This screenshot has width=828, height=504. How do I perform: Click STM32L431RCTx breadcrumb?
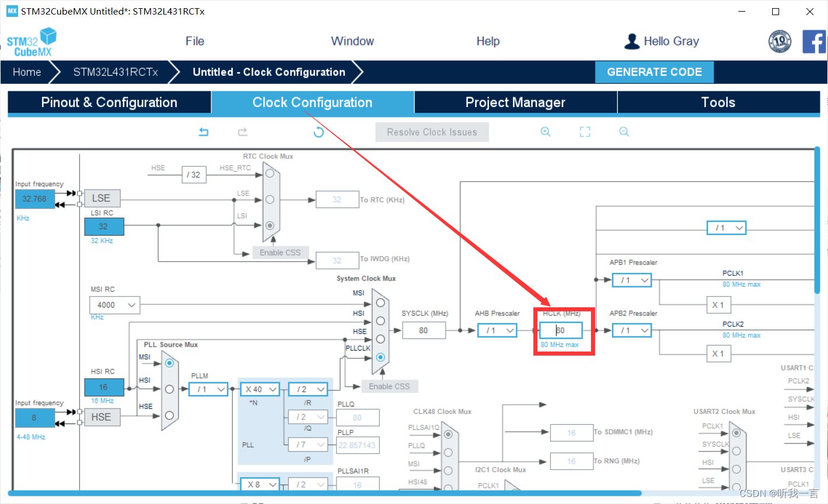pyautogui.click(x=115, y=72)
